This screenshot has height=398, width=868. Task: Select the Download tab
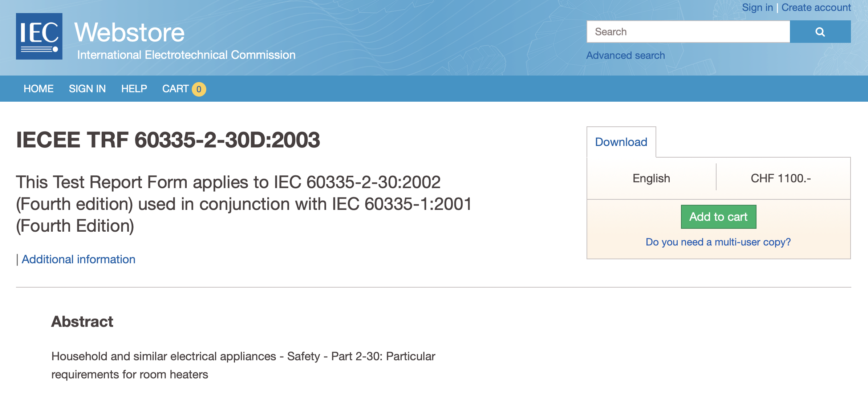coord(621,142)
